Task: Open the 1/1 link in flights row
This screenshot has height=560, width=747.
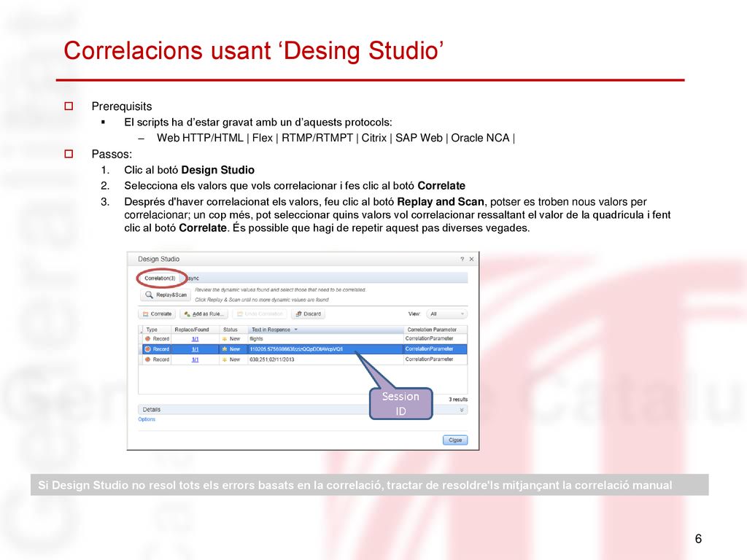Action: click(195, 338)
